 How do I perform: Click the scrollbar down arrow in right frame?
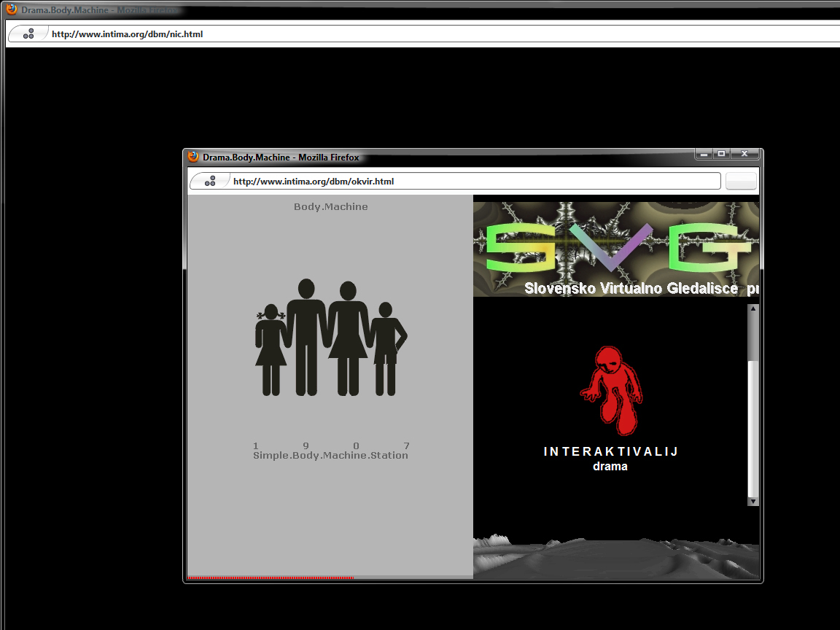[753, 501]
